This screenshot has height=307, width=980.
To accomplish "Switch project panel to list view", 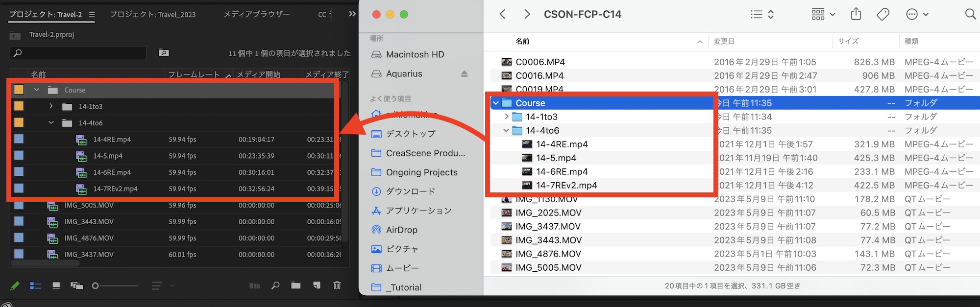I will (35, 286).
